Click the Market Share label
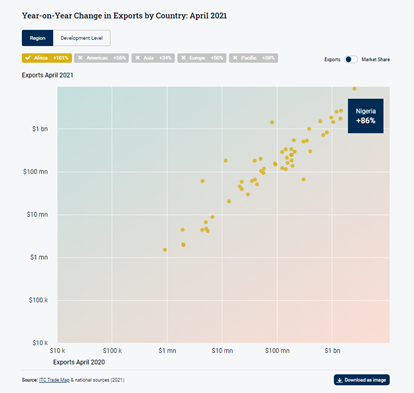The height and width of the screenshot is (393, 414). (376, 59)
